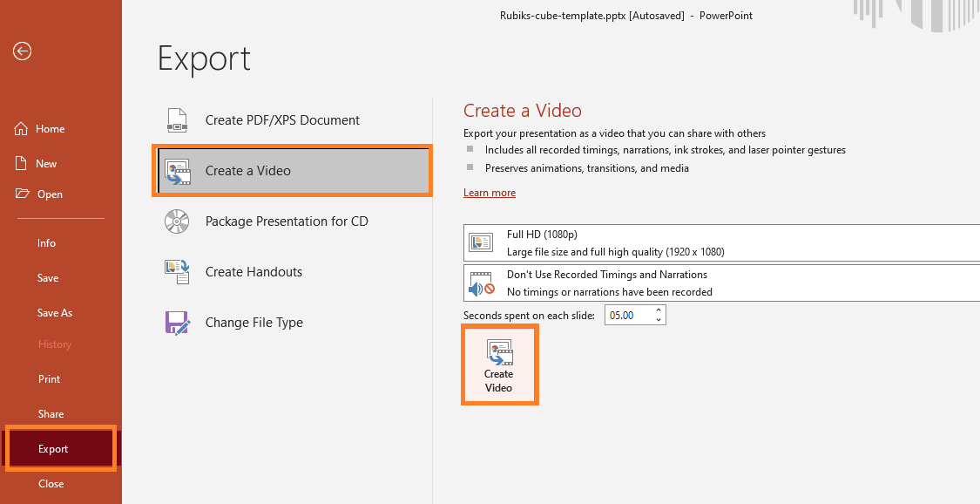Click the Full HD video quality icon
The height and width of the screenshot is (504, 980).
point(480,242)
